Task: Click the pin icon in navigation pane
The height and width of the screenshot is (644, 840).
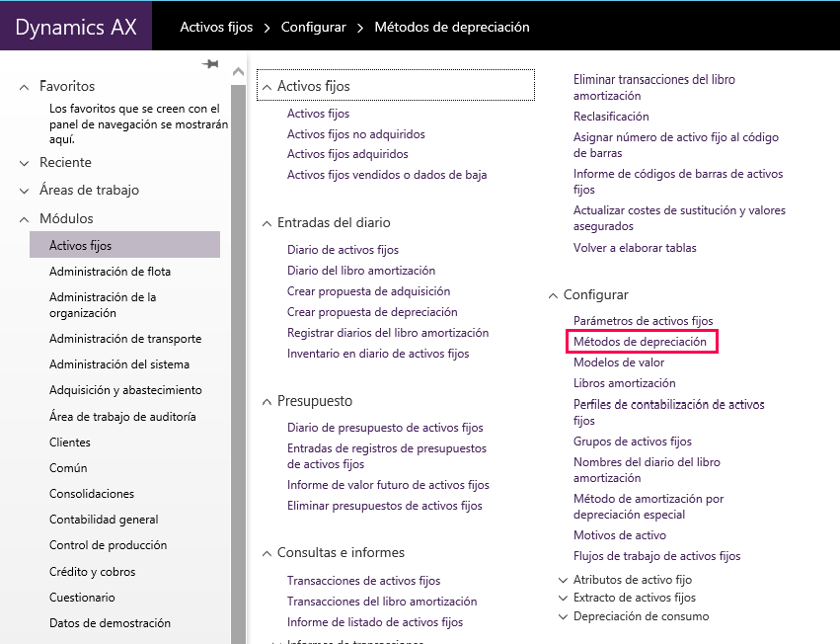Action: [x=210, y=64]
